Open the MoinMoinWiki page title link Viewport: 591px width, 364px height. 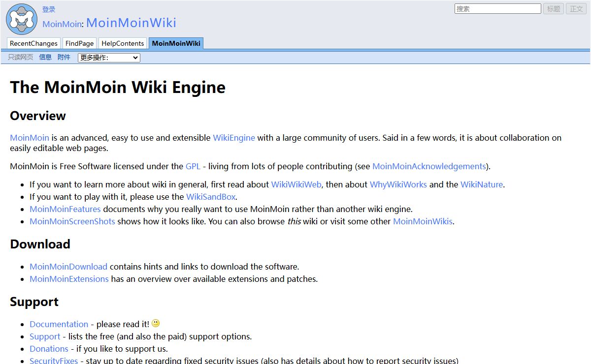(131, 23)
